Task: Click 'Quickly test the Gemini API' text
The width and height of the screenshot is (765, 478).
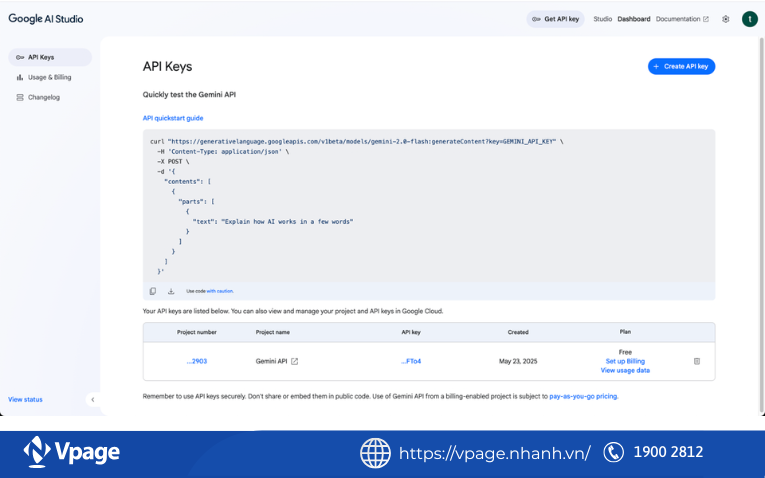Action: [x=189, y=95]
